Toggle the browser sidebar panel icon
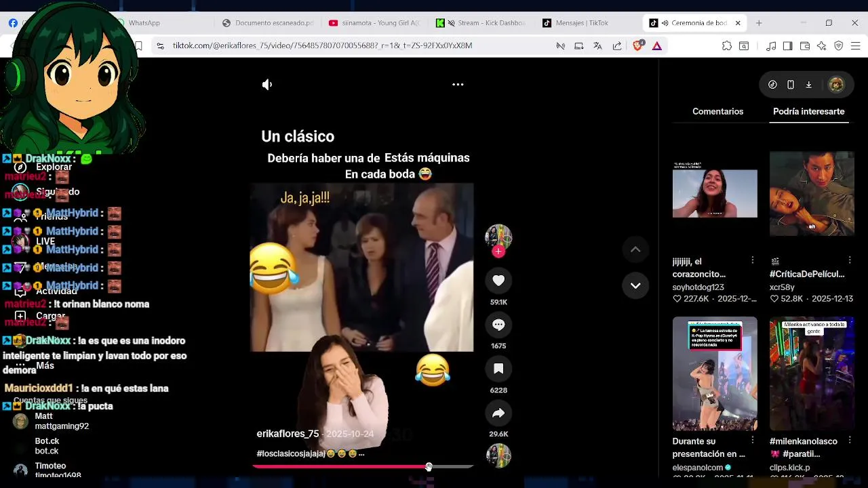Screen dimensions: 868x488 (787, 45)
